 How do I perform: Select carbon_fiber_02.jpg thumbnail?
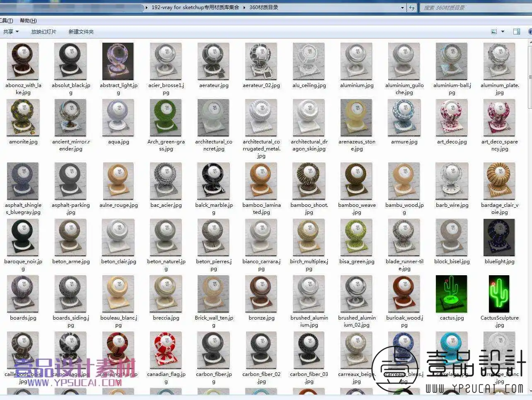(x=261, y=350)
